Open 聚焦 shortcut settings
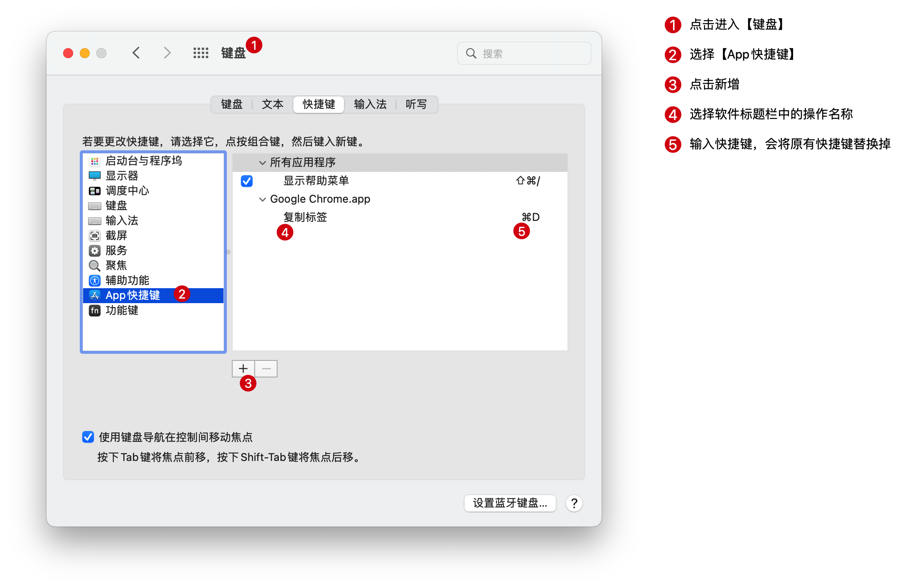The width and height of the screenshot is (914, 588). (x=117, y=265)
